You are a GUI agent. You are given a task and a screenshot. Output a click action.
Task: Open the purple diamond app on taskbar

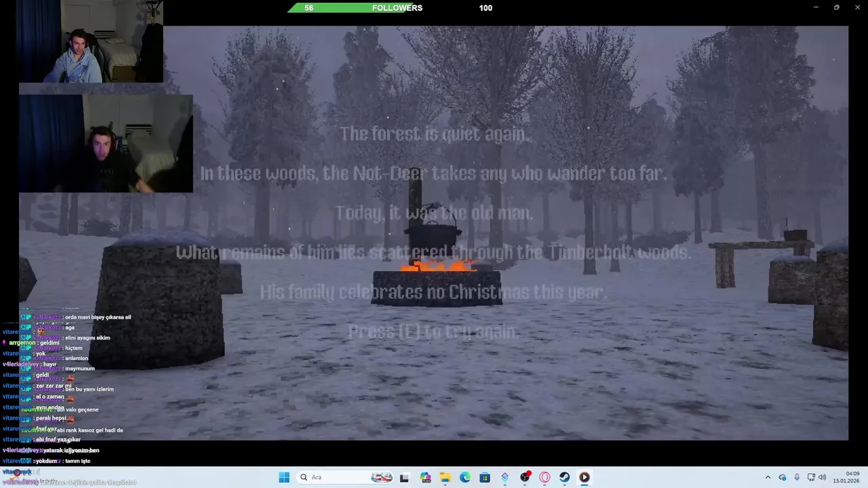tap(505, 477)
